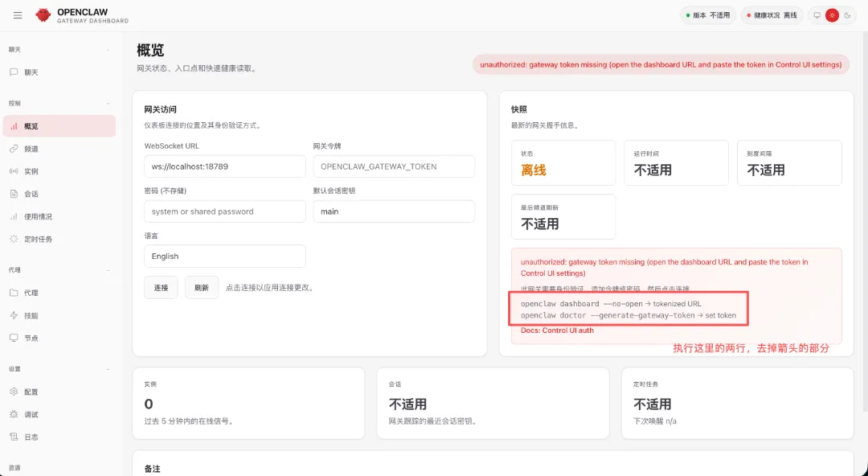This screenshot has width=868, height=476.
Task: Open 节点 nodes with monitor icon
Action: coord(59,338)
